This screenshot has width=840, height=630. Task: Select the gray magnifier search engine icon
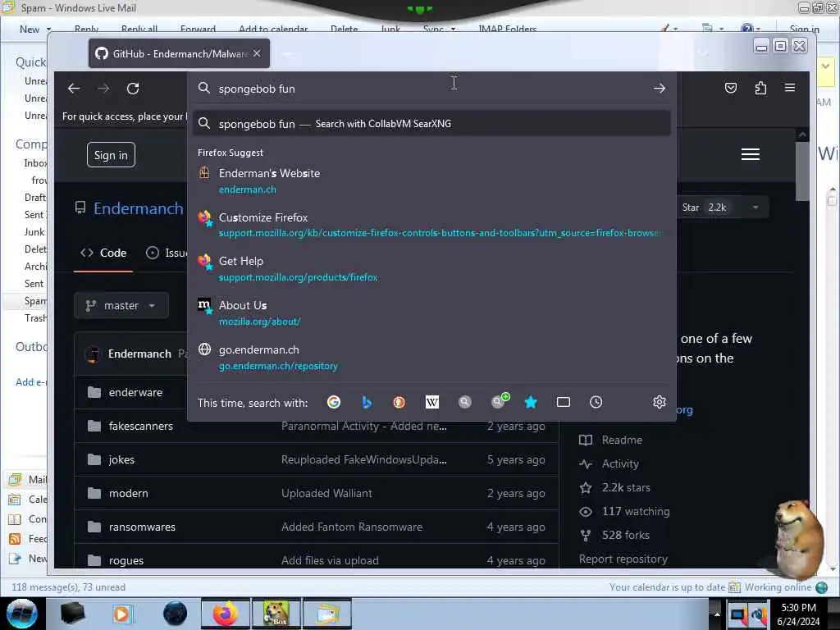(465, 402)
